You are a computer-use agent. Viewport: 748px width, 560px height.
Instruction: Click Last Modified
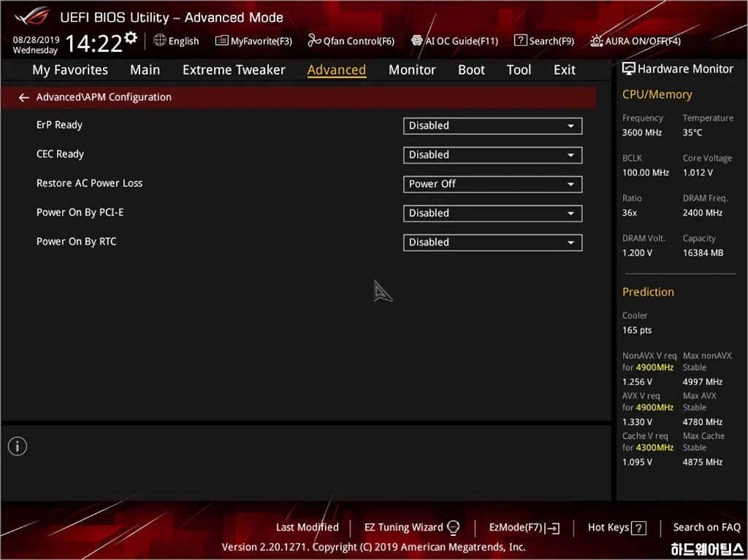tap(308, 528)
